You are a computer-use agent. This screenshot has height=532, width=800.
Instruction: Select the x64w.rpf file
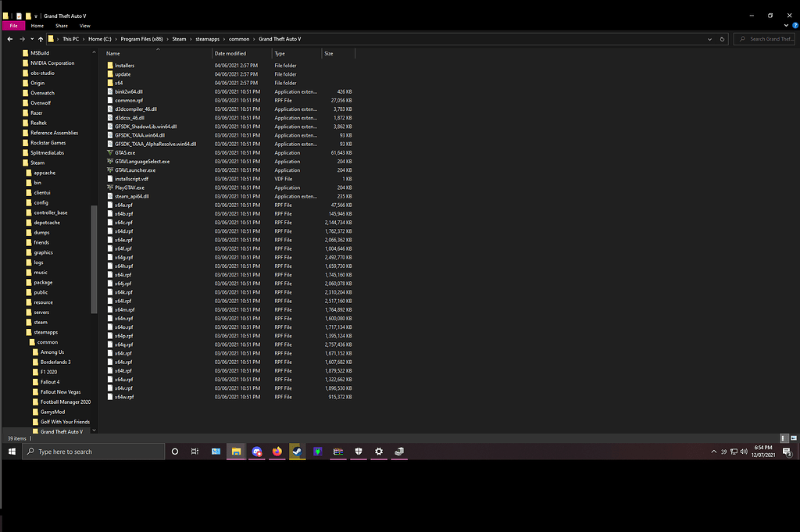click(x=124, y=397)
